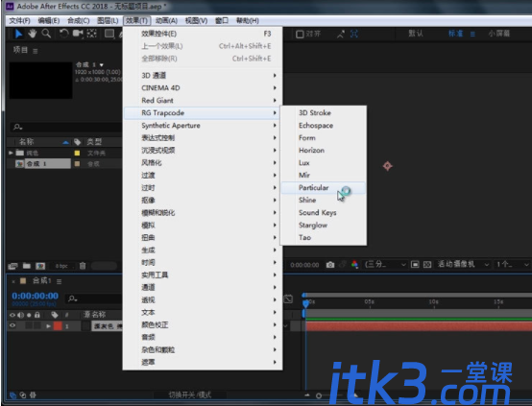Viewport: 532px width, 406px height.
Task: Click the project panel search field
Action: pos(66,128)
